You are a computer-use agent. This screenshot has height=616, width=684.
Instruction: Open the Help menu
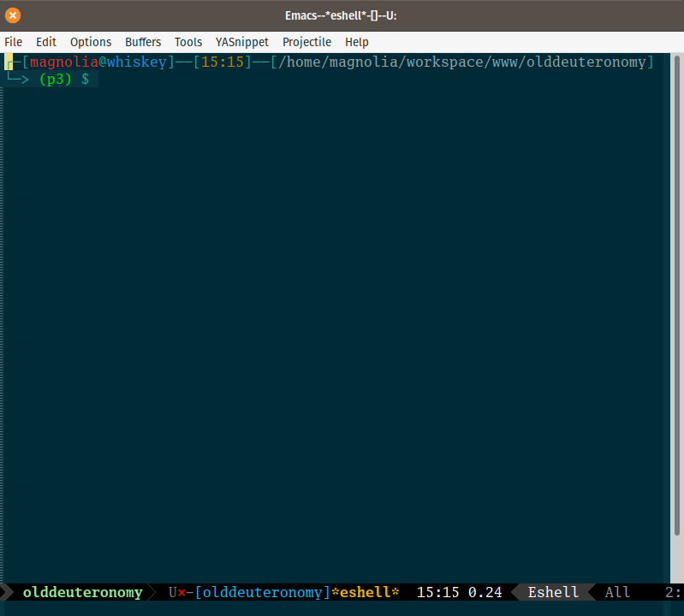(357, 42)
